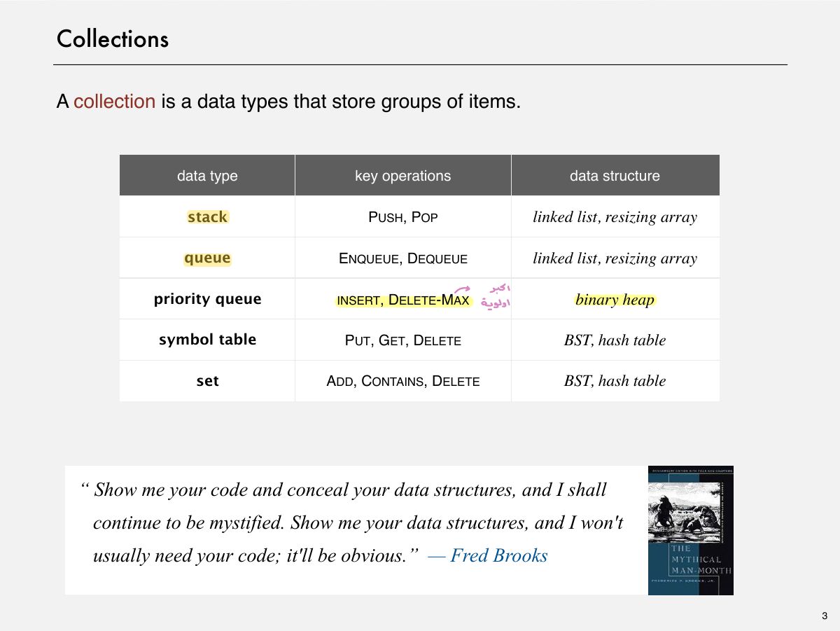Click the Mythical Man-Month book cover image
Viewport: 840px width, 631px height.
point(690,530)
